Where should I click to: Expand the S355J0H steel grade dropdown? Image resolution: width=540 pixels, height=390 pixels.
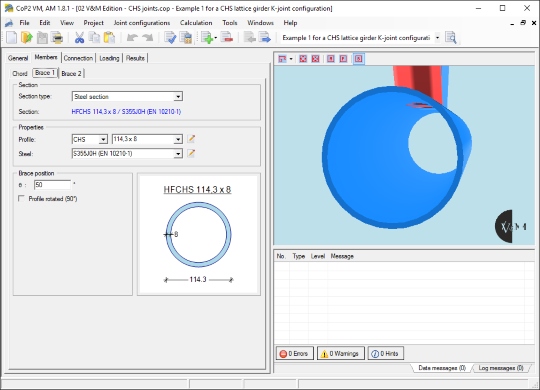click(x=178, y=154)
